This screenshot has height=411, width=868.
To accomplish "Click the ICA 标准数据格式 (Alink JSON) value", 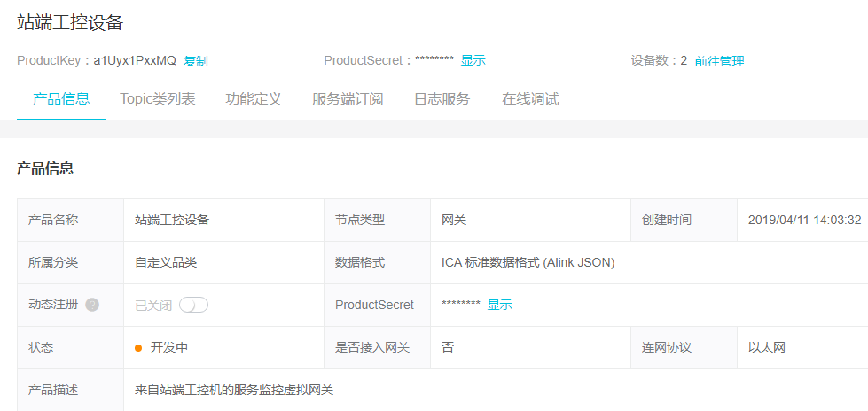I will (528, 262).
